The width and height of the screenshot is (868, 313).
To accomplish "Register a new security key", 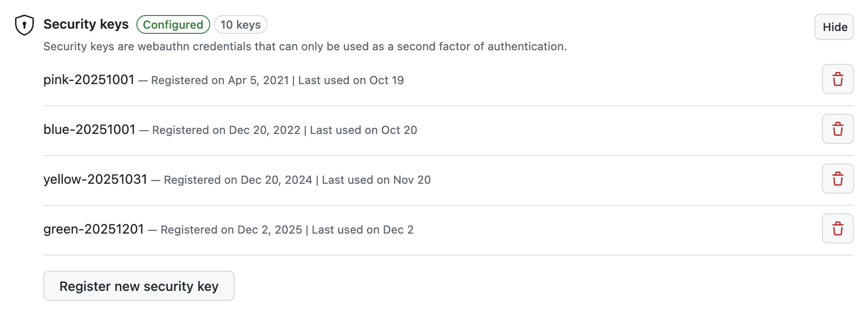I will (139, 286).
